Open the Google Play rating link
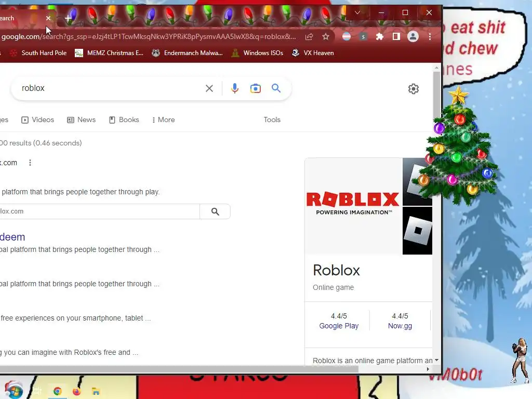The width and height of the screenshot is (532, 399). [x=339, y=326]
